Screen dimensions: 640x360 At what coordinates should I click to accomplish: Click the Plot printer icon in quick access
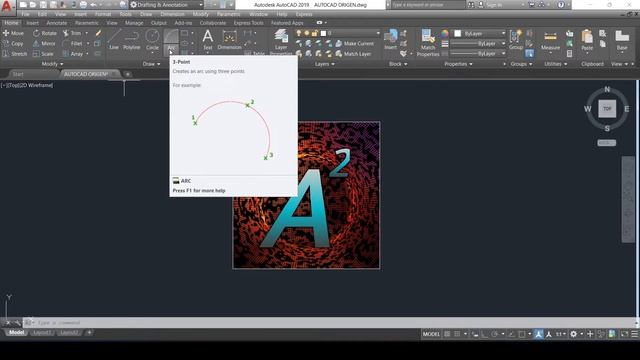pos(83,5)
